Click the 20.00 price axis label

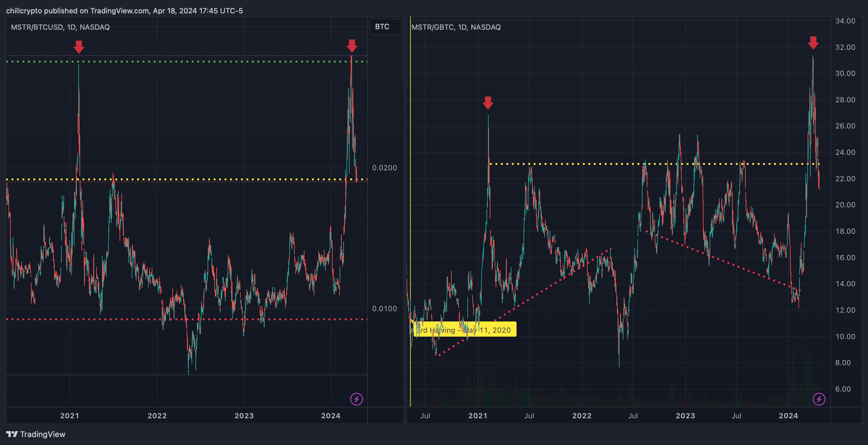point(845,205)
